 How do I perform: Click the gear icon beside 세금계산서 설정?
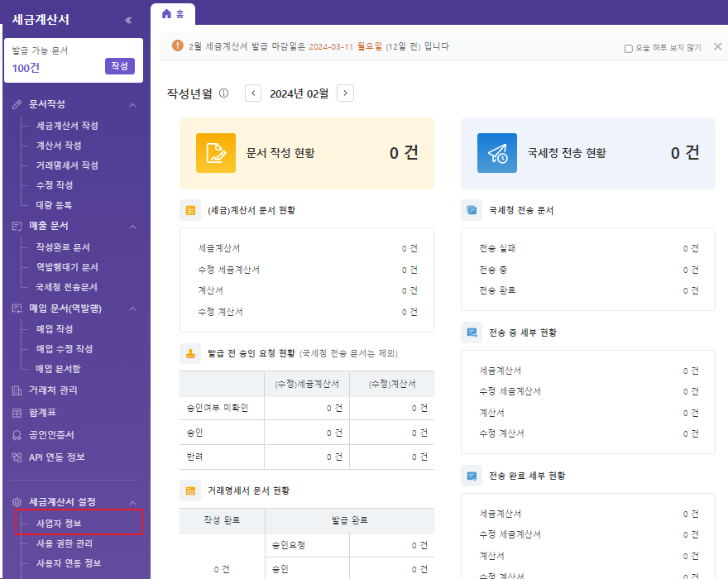pos(17,502)
